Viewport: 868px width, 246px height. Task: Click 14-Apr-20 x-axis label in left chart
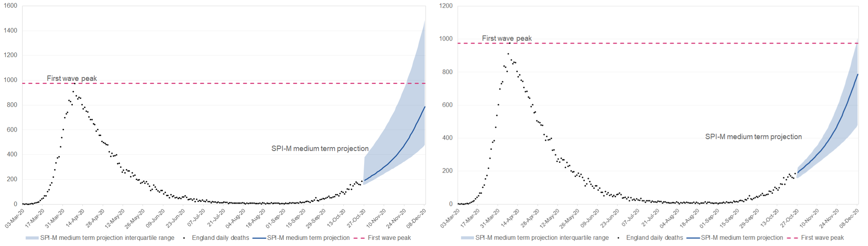coord(76,218)
